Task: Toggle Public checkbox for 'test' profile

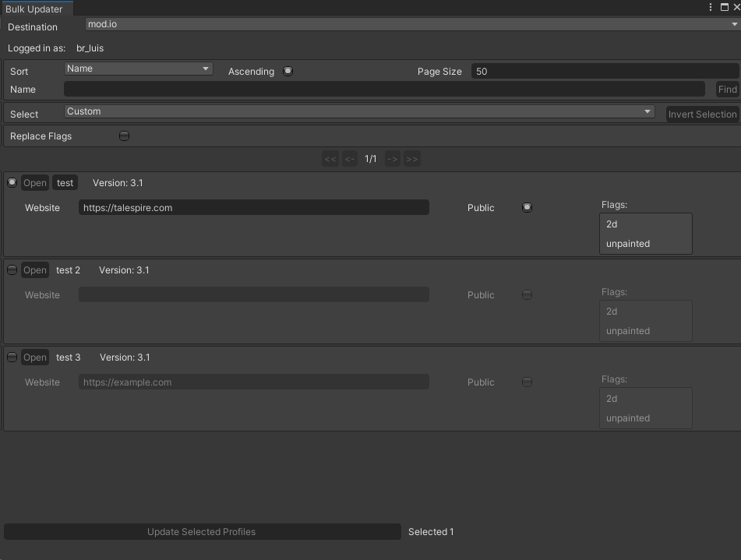Action: pyautogui.click(x=527, y=207)
